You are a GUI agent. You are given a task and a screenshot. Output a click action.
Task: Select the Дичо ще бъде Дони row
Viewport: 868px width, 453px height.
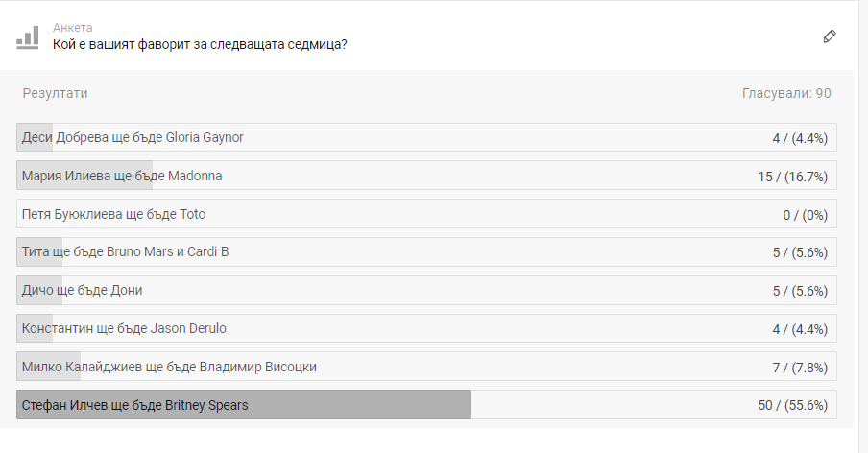click(x=426, y=291)
